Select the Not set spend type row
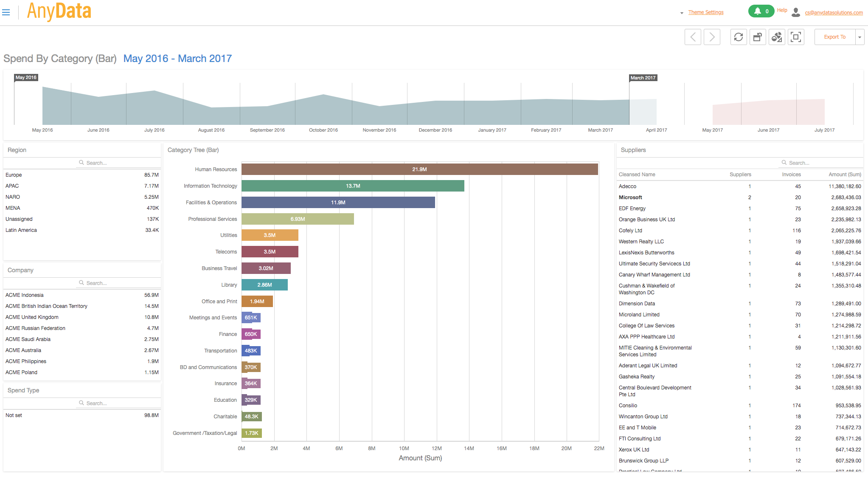The image size is (868, 485). tap(82, 415)
